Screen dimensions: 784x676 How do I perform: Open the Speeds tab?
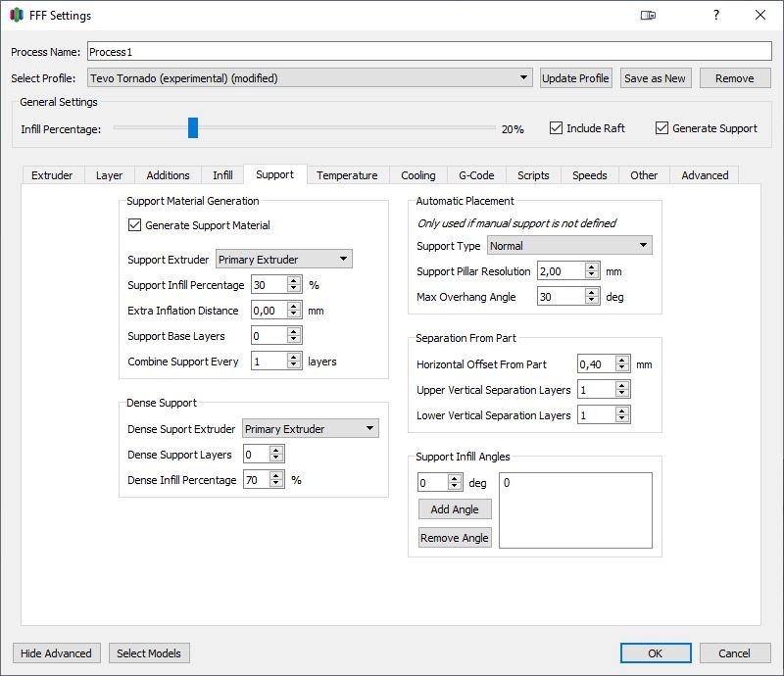[x=590, y=175]
